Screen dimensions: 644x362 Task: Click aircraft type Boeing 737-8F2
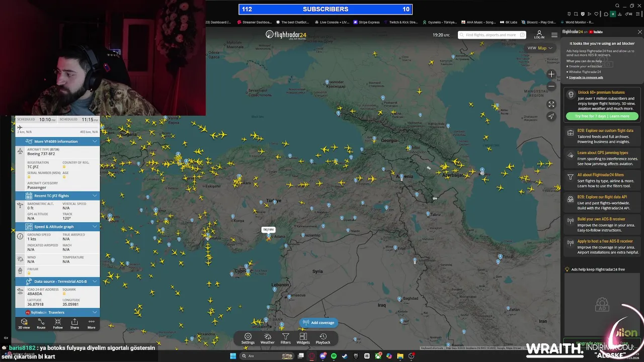point(41,153)
